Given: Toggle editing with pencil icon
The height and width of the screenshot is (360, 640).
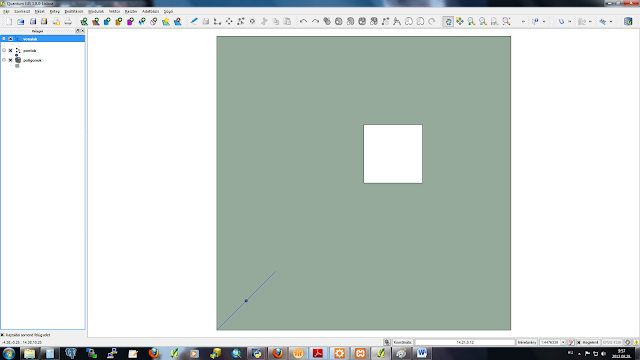Looking at the screenshot, I should coord(194,21).
